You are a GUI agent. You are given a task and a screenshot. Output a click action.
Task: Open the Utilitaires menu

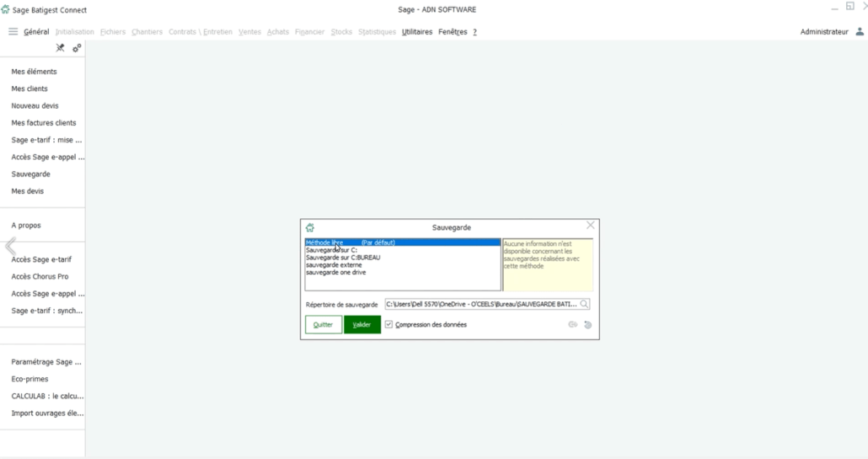click(x=417, y=31)
